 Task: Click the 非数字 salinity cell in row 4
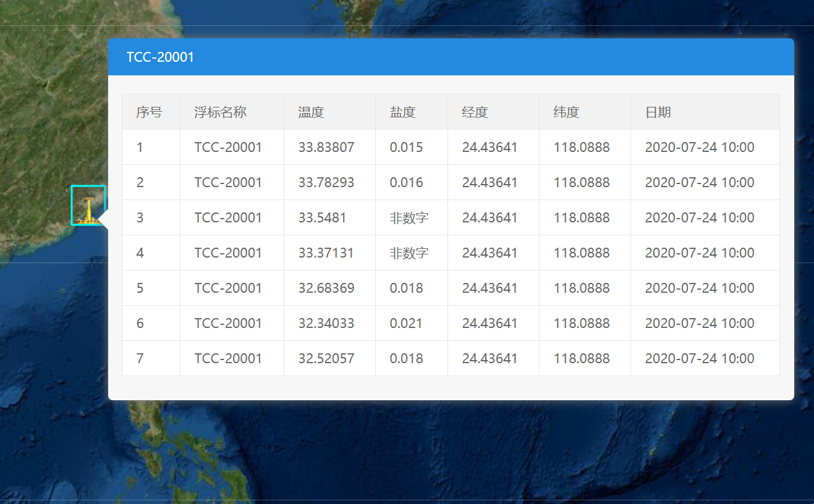coord(409,253)
